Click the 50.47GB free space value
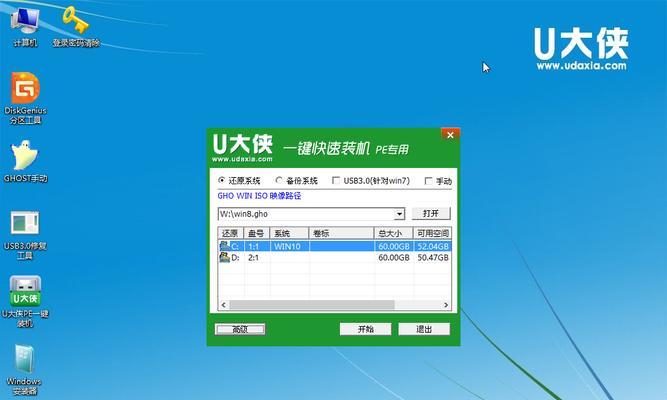667x400 pixels. [x=433, y=257]
